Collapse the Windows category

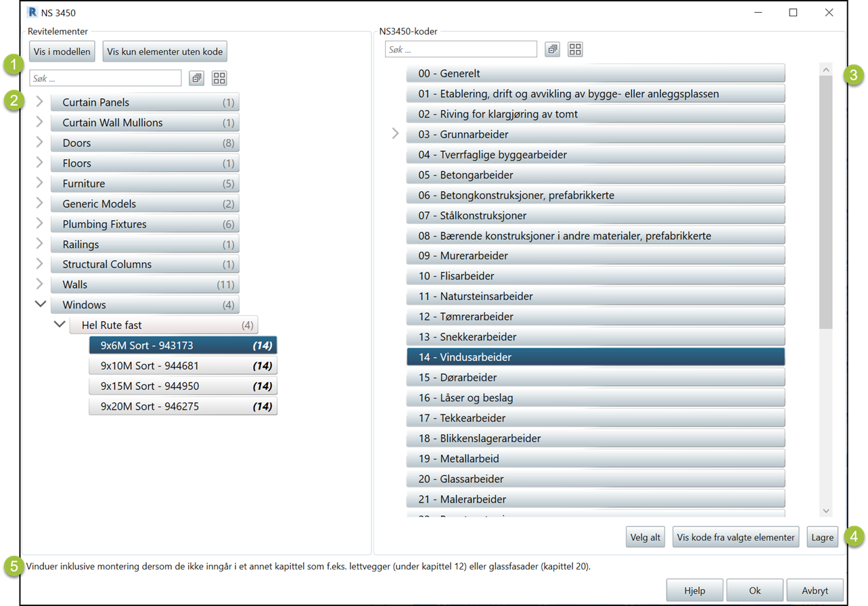pos(40,305)
